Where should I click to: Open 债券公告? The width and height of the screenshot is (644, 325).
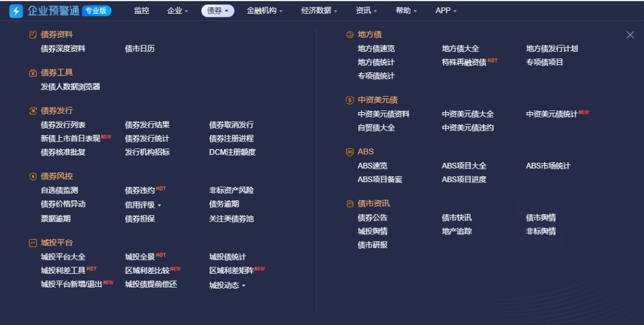pos(373,218)
